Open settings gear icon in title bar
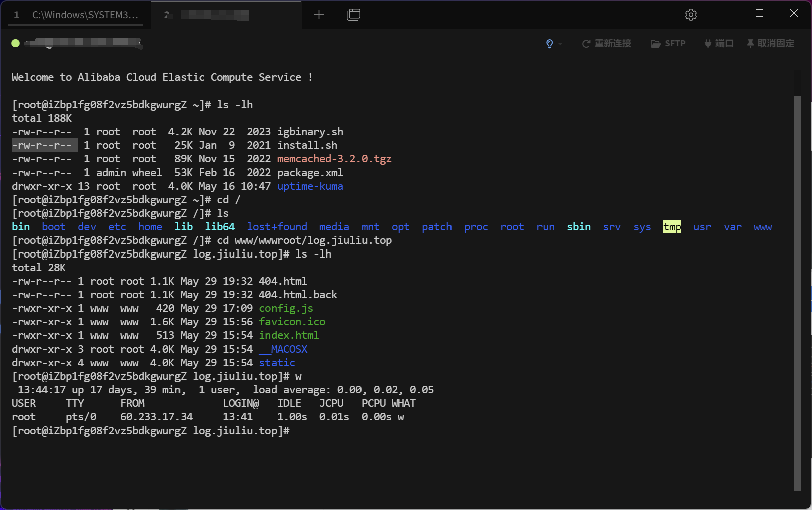This screenshot has width=812, height=510. pos(691,15)
